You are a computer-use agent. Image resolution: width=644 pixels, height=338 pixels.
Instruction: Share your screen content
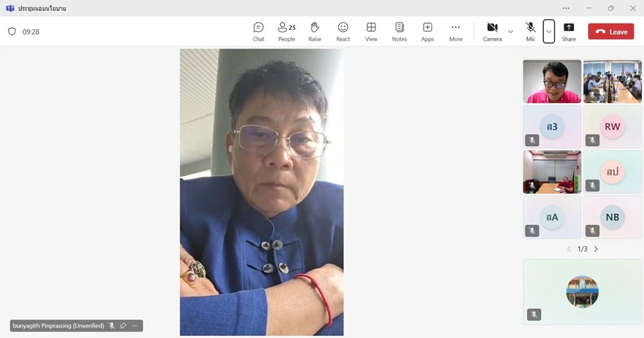click(569, 32)
